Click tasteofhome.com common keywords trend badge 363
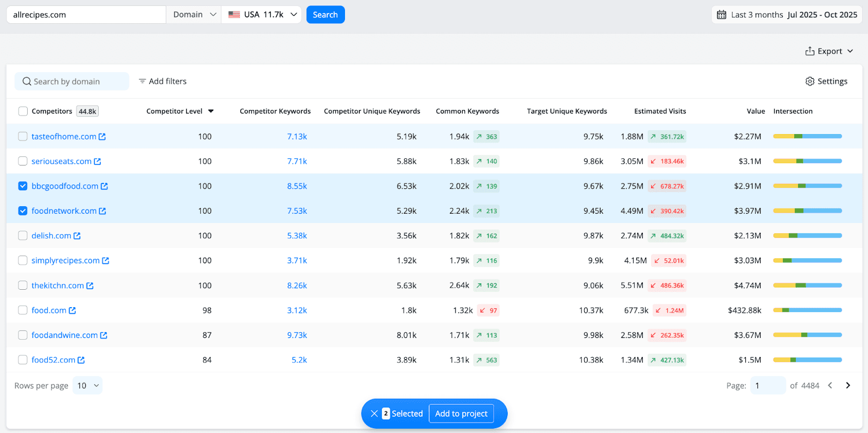868x433 pixels. pos(486,137)
